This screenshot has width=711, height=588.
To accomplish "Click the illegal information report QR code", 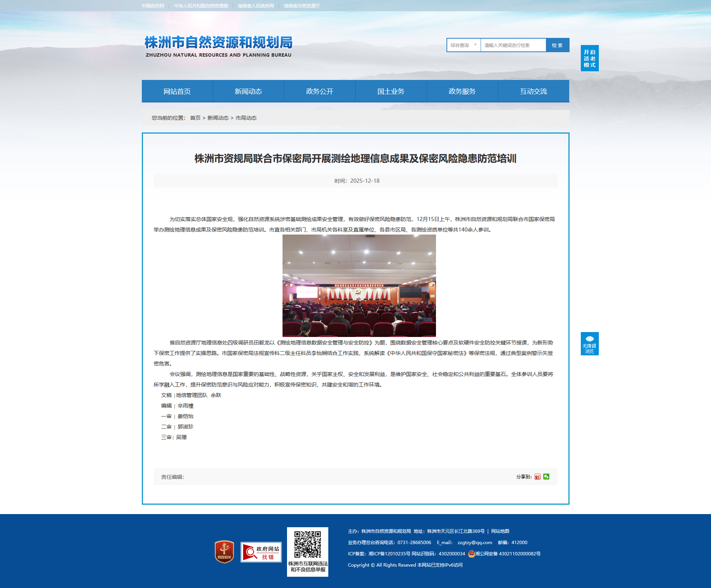I will [308, 545].
